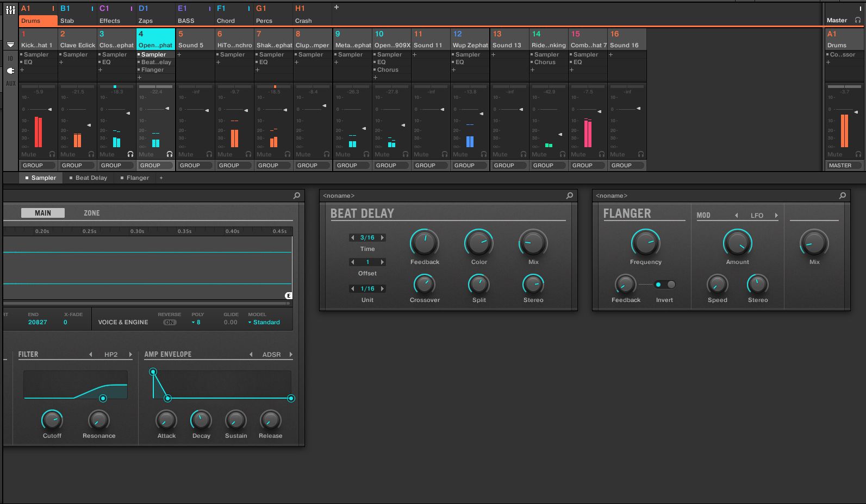Image resolution: width=866 pixels, height=504 pixels.
Task: Click Kick..hat 1 level fader handle
Action: pos(50,110)
